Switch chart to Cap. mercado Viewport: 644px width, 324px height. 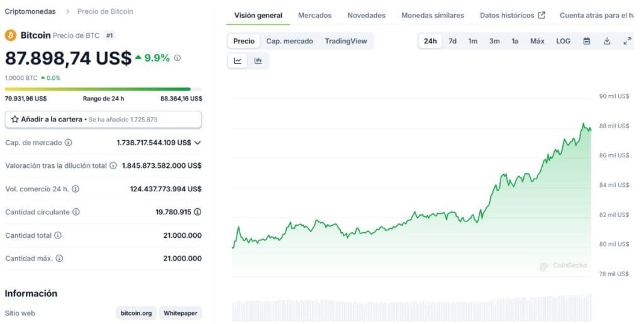(289, 41)
